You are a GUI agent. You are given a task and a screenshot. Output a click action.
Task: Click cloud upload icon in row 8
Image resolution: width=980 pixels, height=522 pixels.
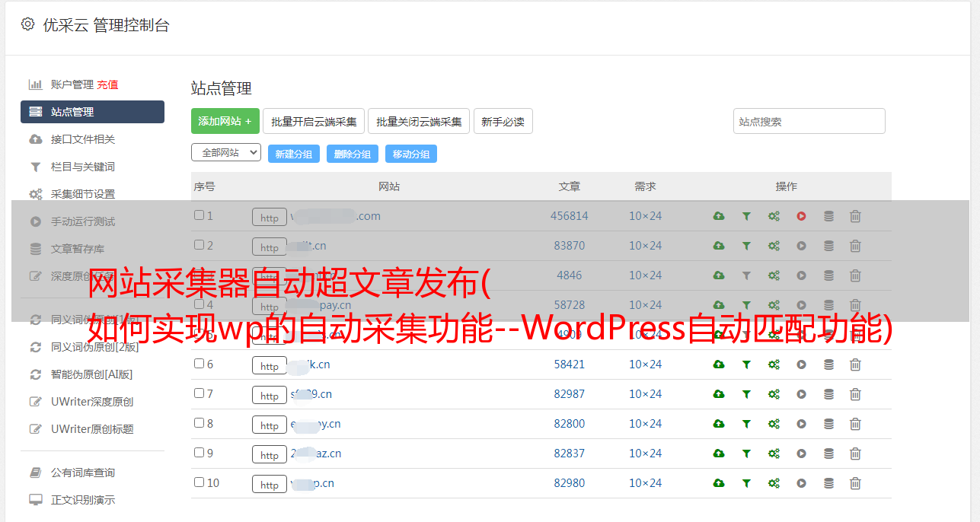click(x=719, y=424)
